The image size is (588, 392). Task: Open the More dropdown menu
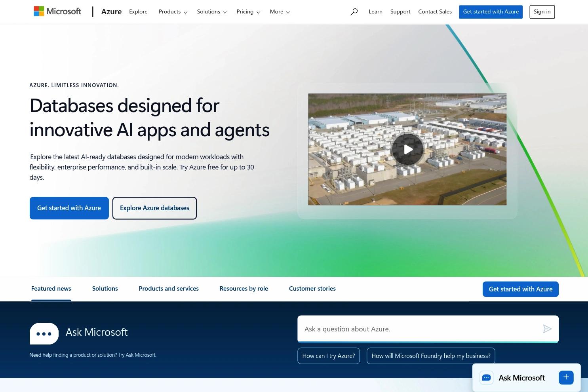coord(280,12)
